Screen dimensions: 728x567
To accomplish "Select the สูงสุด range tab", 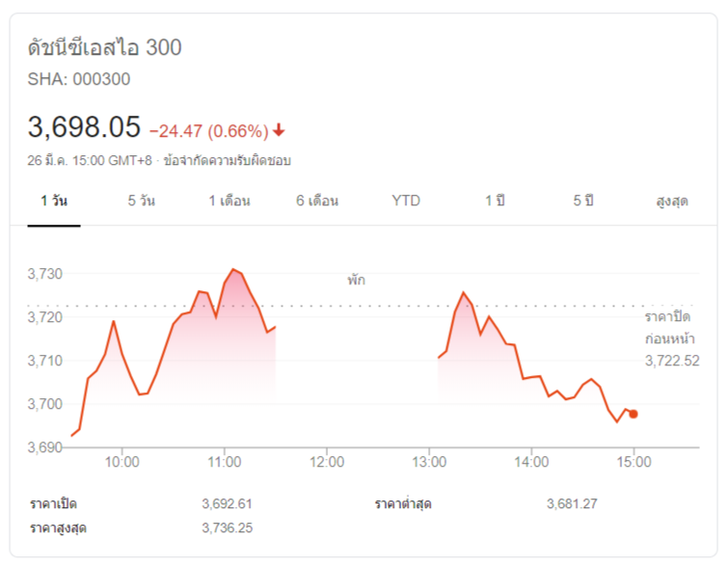I will [672, 202].
